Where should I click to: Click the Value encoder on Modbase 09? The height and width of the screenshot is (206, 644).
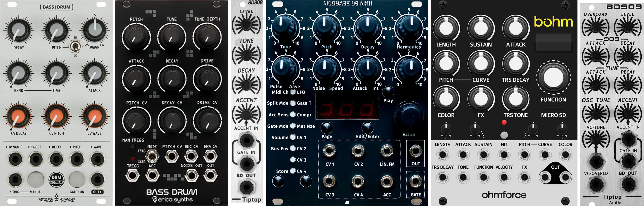[408, 116]
